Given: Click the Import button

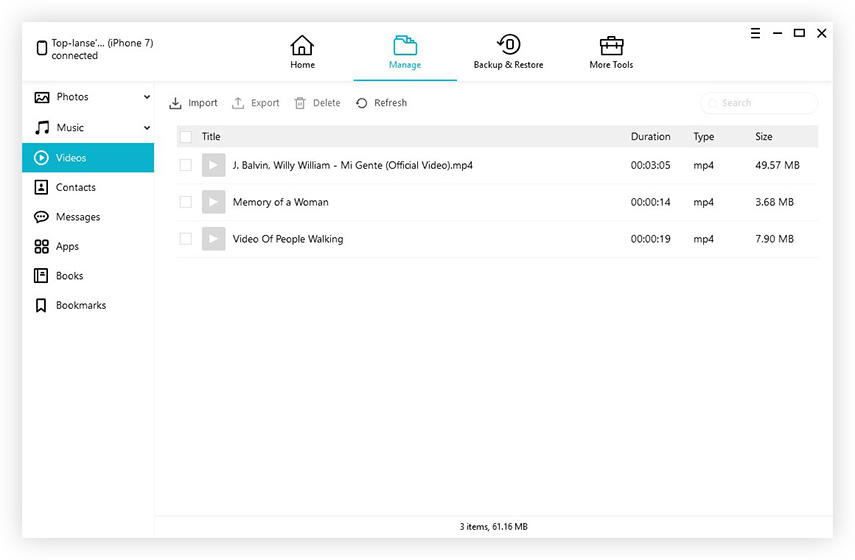Looking at the screenshot, I should point(193,103).
